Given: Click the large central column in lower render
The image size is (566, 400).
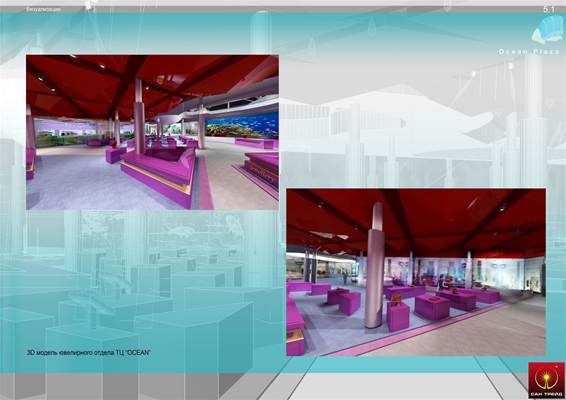Looking at the screenshot, I should pos(374,265).
